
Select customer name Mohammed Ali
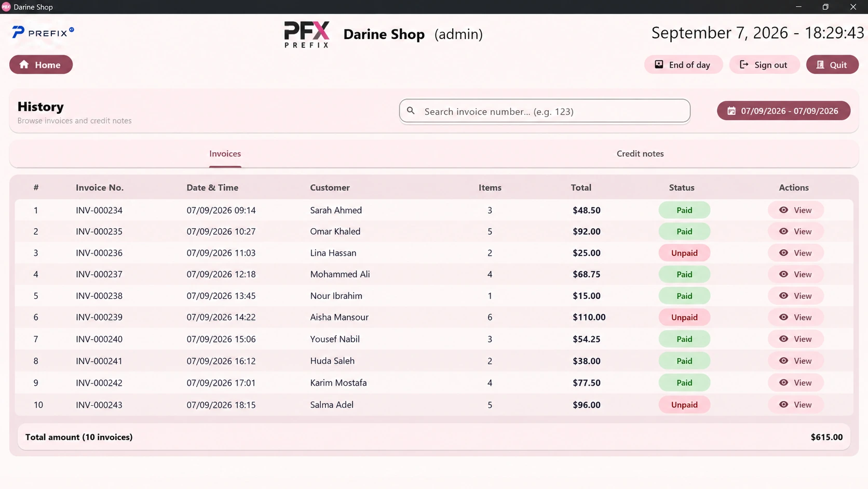(x=340, y=274)
